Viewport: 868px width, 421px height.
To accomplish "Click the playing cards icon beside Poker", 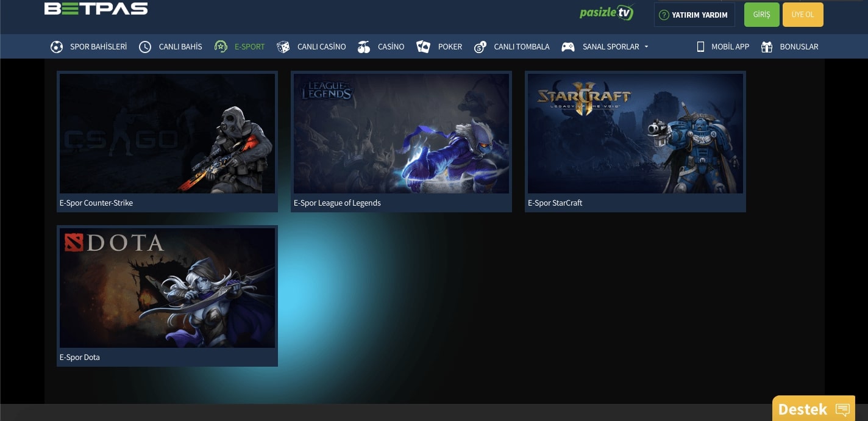I will 423,47.
